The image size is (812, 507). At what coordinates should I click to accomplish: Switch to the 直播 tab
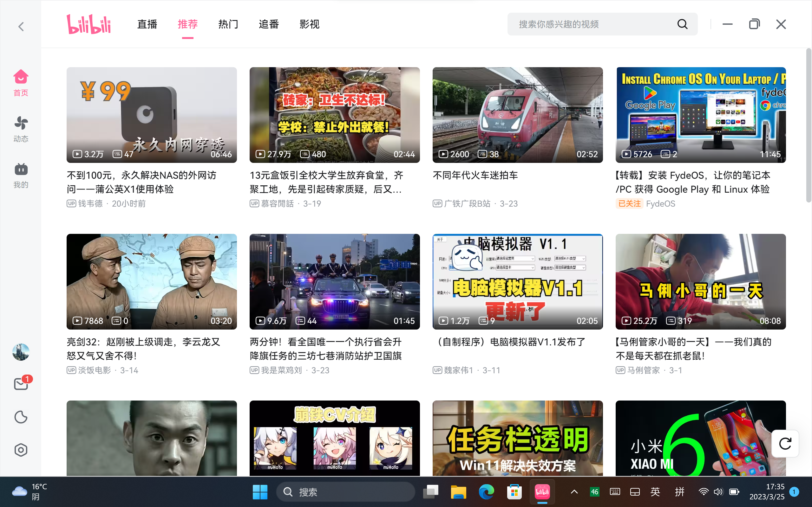(147, 24)
